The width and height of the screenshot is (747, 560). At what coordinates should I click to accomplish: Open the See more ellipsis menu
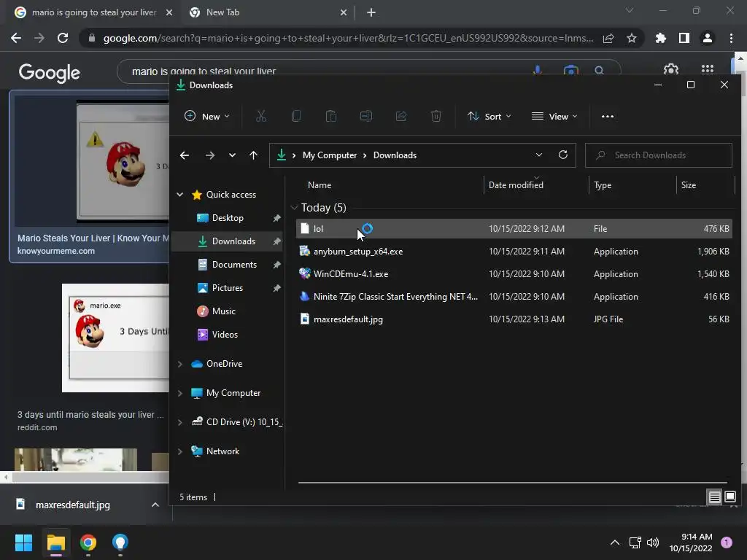pos(608,116)
